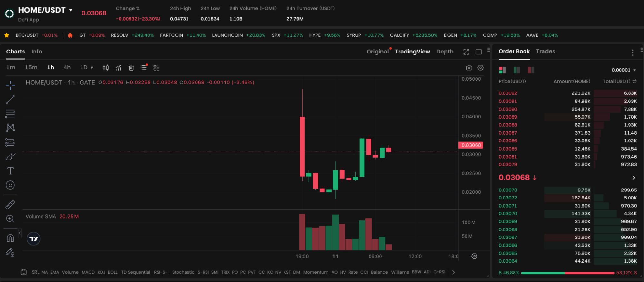644x282 pixels.
Task: Open the RESOLV ticker link
Action: point(132,35)
